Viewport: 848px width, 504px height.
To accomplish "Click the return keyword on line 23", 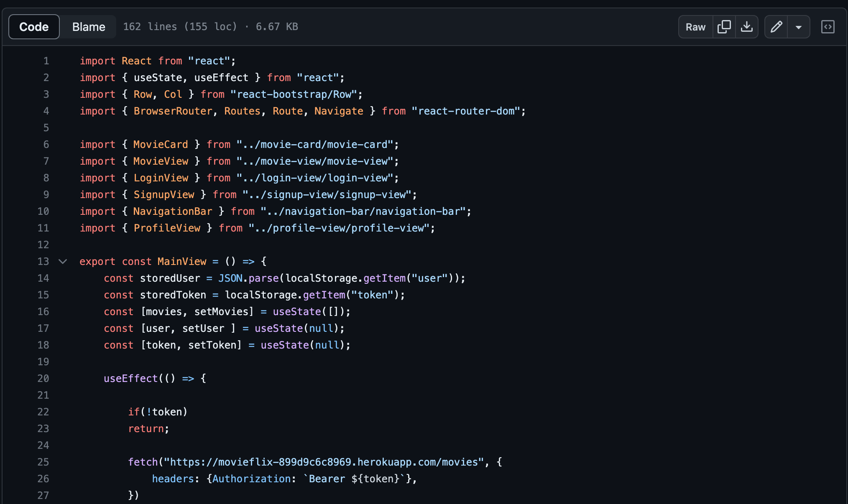I will (146, 429).
